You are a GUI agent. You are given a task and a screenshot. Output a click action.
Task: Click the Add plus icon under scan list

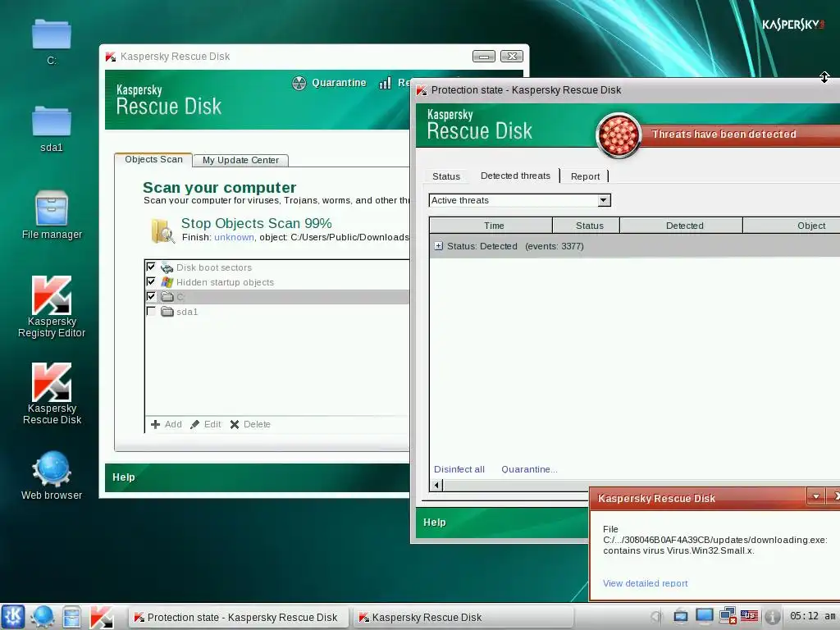click(155, 424)
